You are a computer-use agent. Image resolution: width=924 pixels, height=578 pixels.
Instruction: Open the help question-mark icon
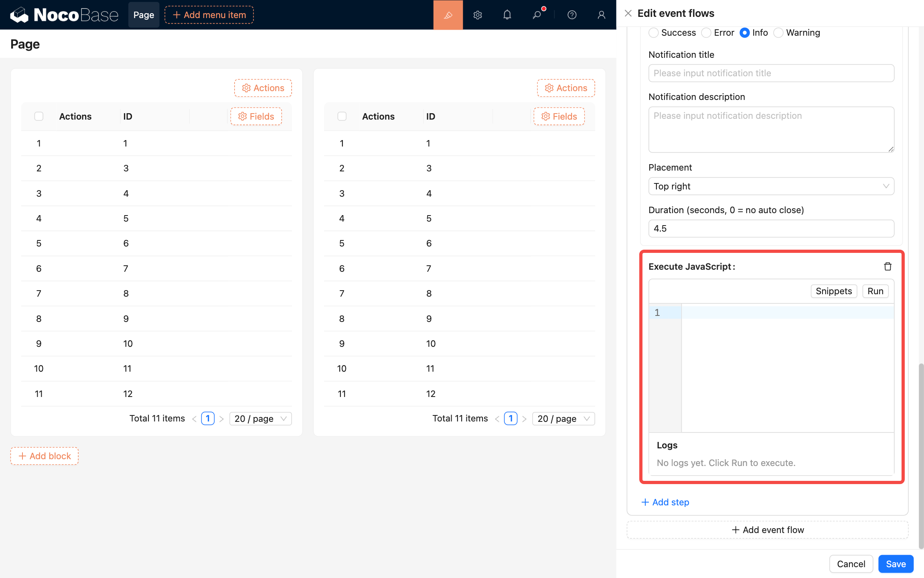point(572,15)
